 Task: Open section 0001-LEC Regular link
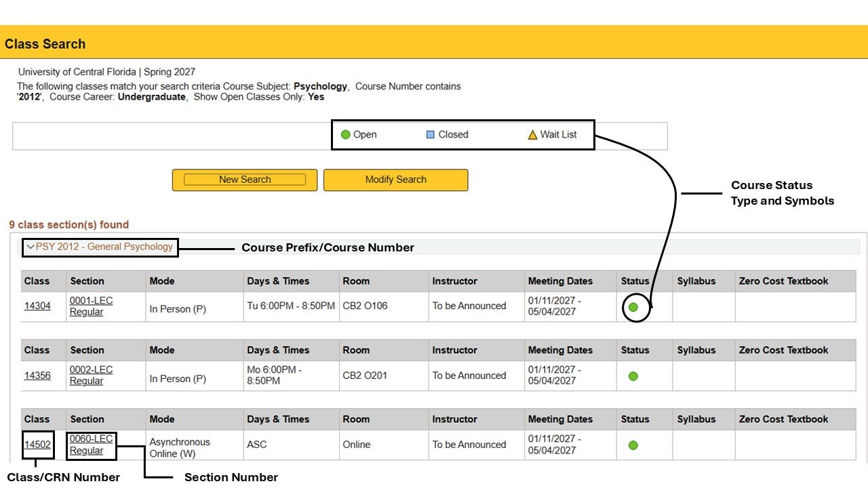point(91,306)
